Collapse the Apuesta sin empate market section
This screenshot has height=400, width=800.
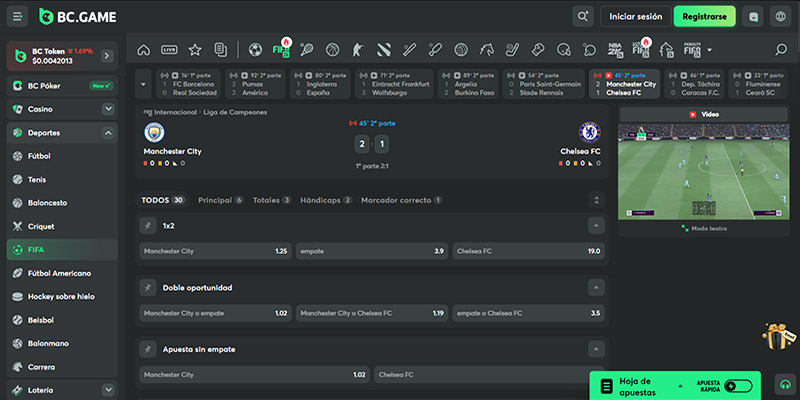[596, 349]
